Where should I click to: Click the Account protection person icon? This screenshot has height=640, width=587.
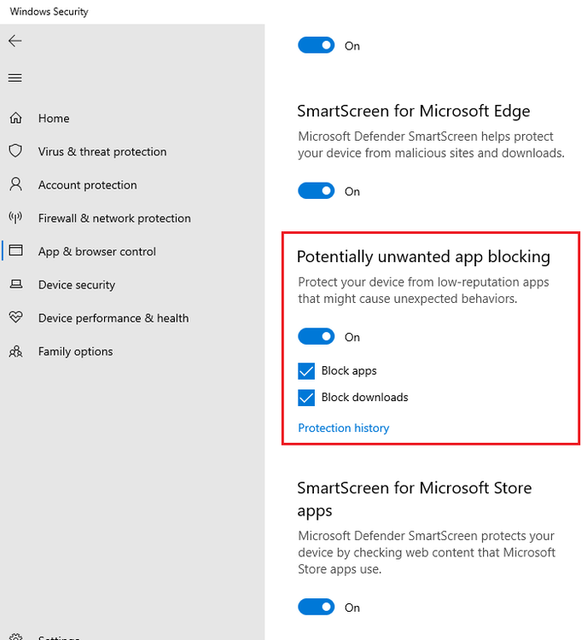[x=16, y=184]
